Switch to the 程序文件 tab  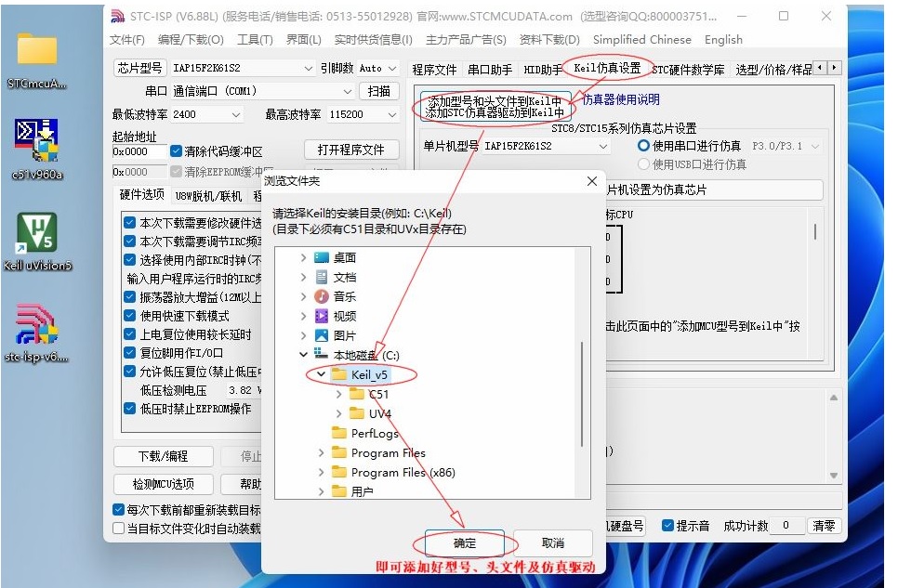point(434,70)
